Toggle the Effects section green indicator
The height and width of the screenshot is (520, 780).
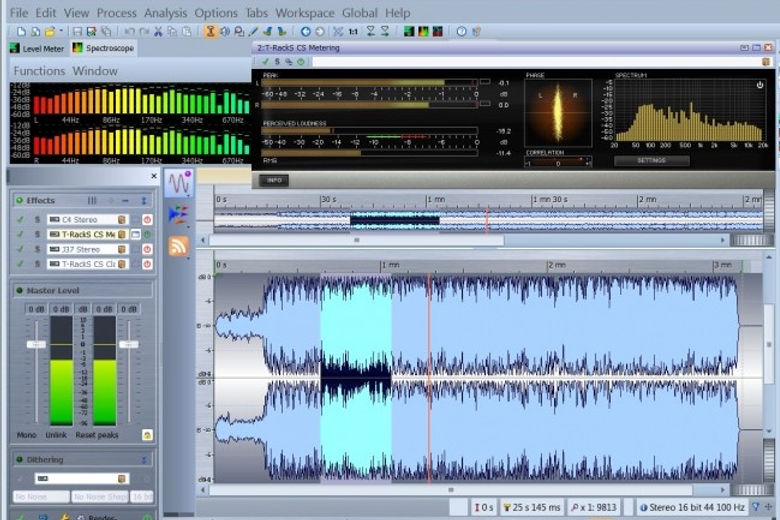click(19, 201)
